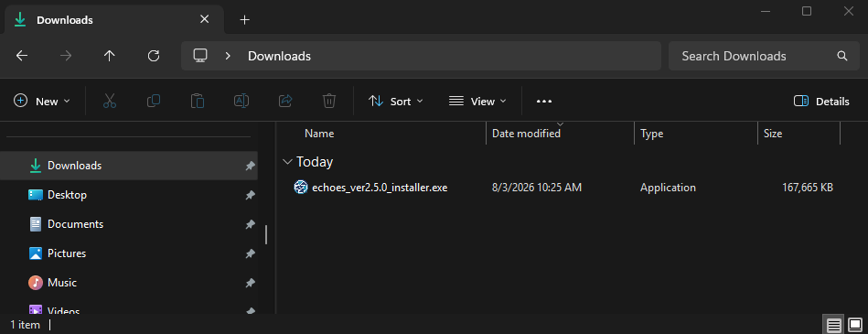Select Desktop in the navigation pane

pos(128,195)
